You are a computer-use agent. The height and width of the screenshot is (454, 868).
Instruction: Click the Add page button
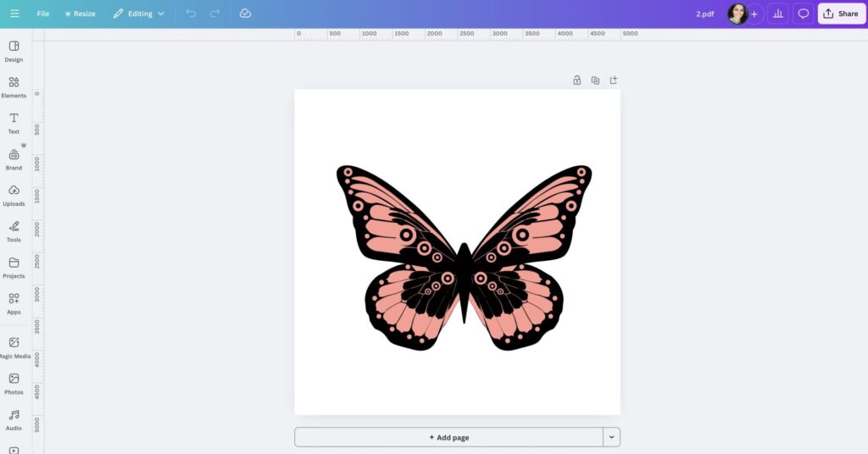(448, 437)
